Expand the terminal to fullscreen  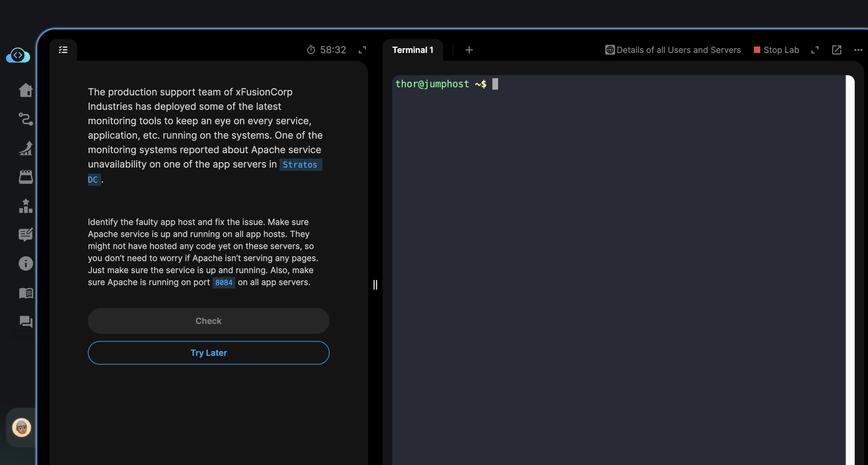pos(815,50)
